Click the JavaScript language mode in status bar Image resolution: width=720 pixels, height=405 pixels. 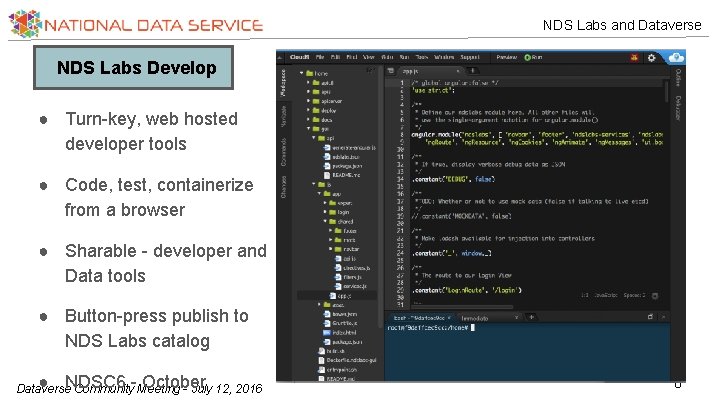[x=606, y=295]
